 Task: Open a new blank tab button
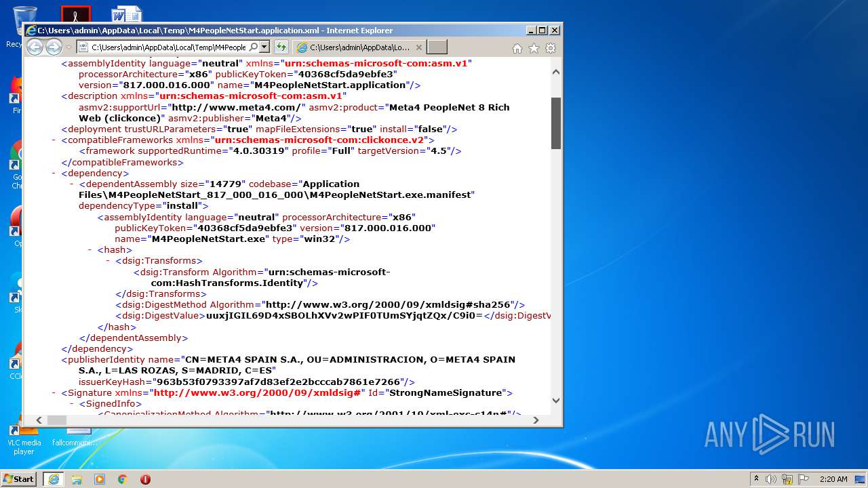point(437,47)
